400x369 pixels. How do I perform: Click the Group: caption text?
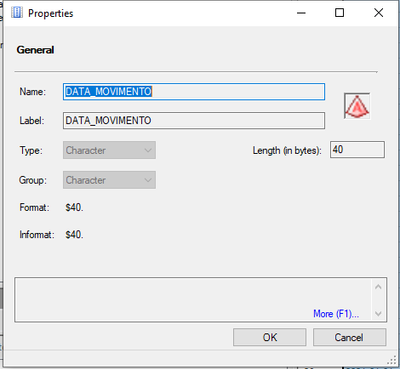(x=33, y=180)
